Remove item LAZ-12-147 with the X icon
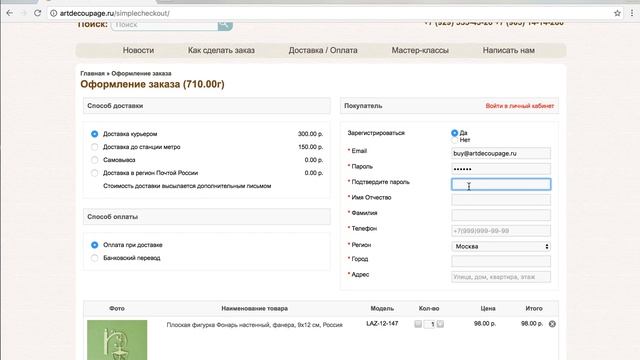Viewport: 640px width, 360px height. tap(552, 324)
